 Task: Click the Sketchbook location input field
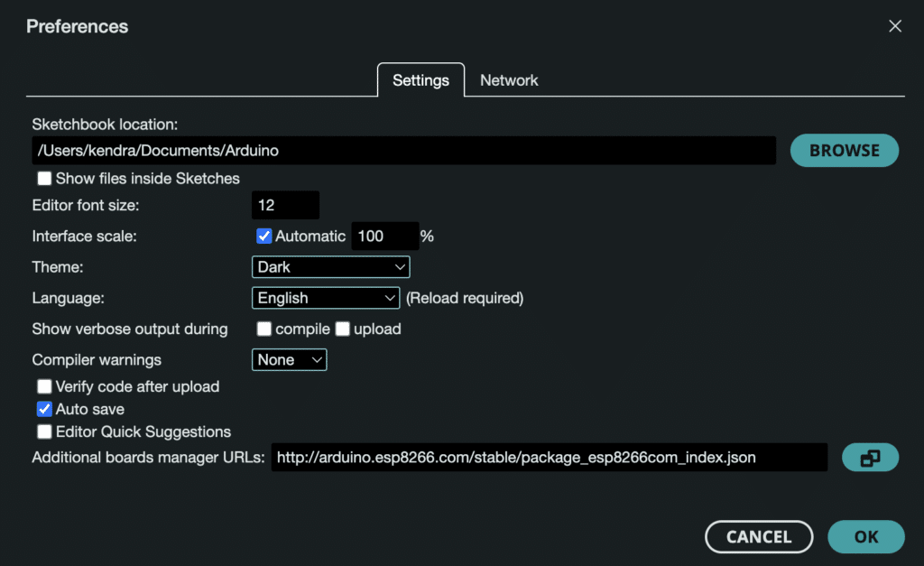click(x=404, y=150)
